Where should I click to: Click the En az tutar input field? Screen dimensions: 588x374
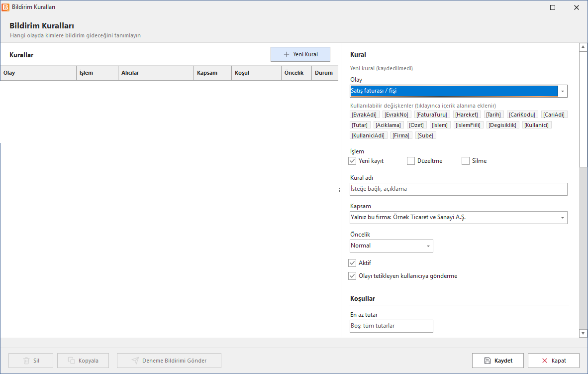pos(391,326)
